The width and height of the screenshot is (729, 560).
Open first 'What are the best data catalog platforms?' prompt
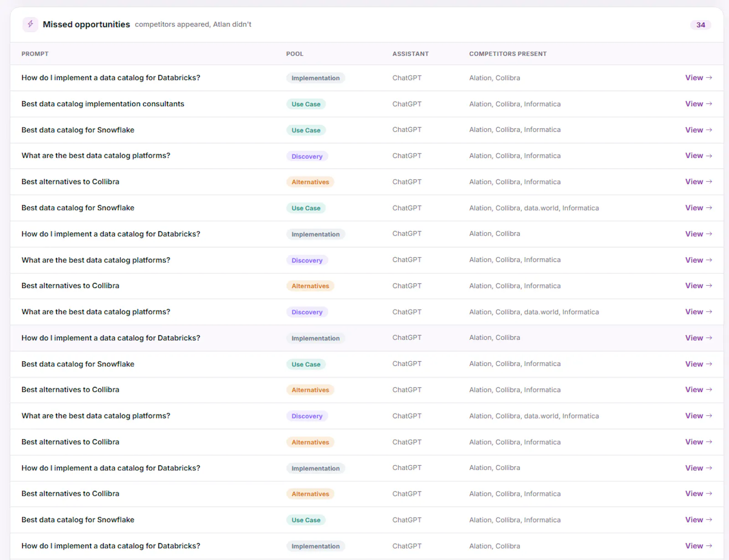point(96,156)
